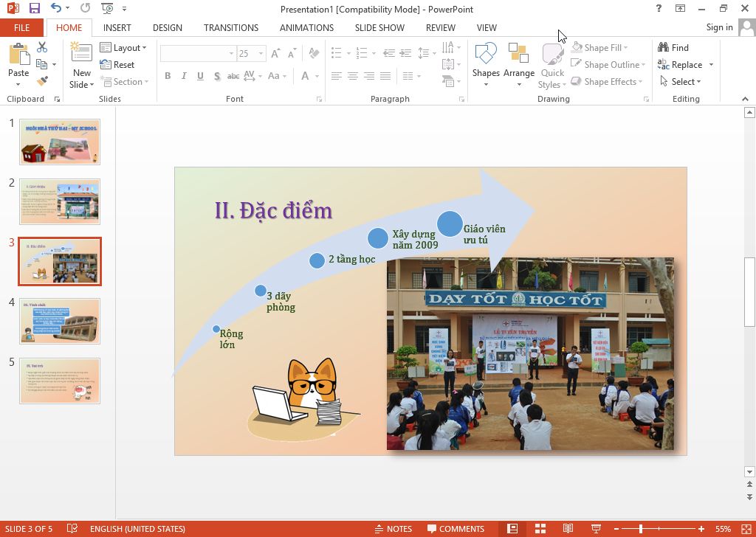Expand the Select dropdown in Editing
Image resolution: width=756 pixels, height=537 pixels.
pyautogui.click(x=681, y=82)
